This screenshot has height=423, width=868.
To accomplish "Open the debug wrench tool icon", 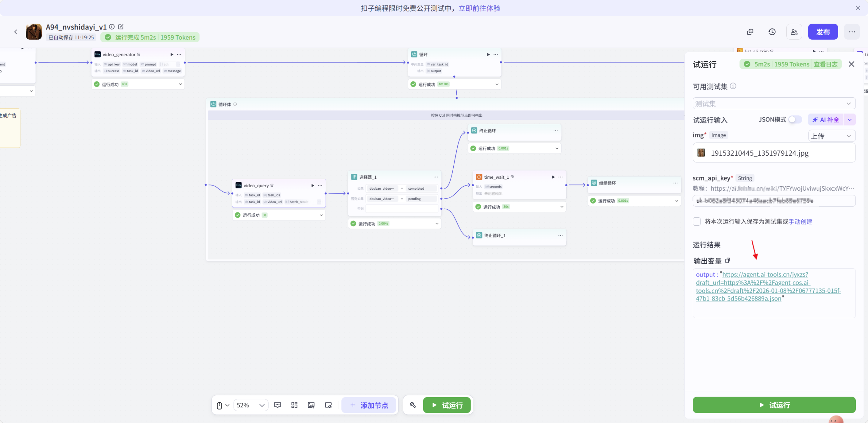I will pyautogui.click(x=413, y=405).
